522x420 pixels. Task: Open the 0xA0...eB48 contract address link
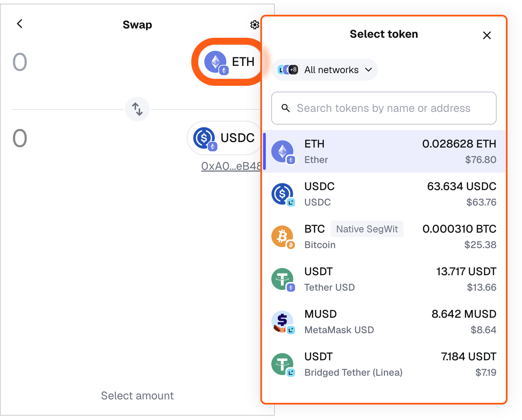click(231, 166)
